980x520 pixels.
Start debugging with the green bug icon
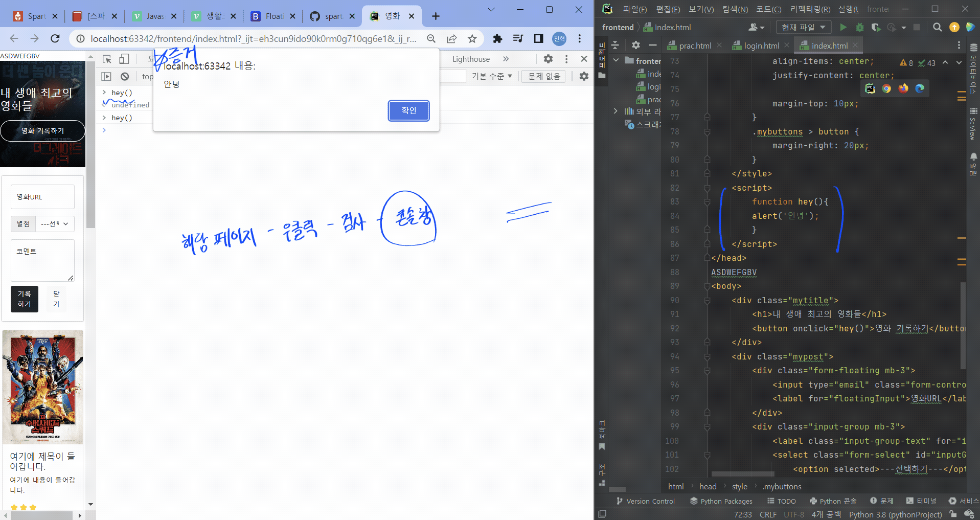pos(859,27)
